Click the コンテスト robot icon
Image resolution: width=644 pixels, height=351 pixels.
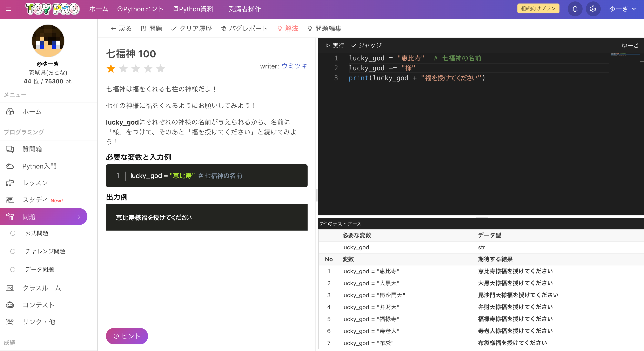coord(10,305)
